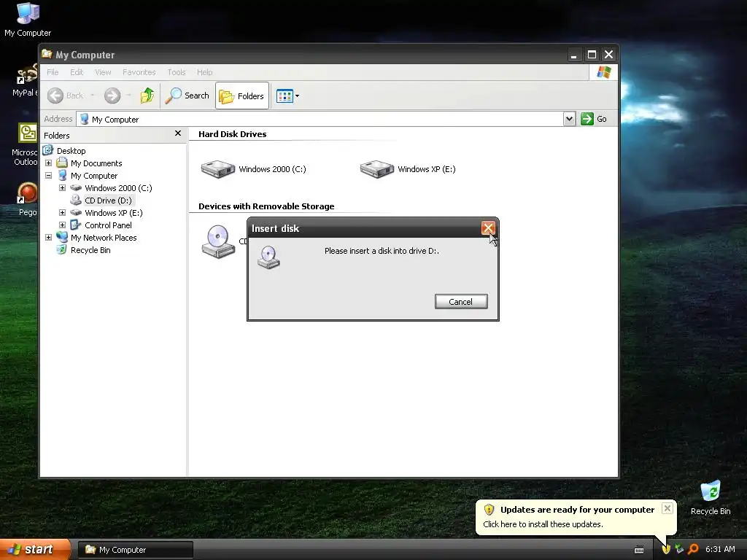Image resolution: width=747 pixels, height=560 pixels.
Task: Click the CD drive icon in content pane
Action: pos(218,242)
